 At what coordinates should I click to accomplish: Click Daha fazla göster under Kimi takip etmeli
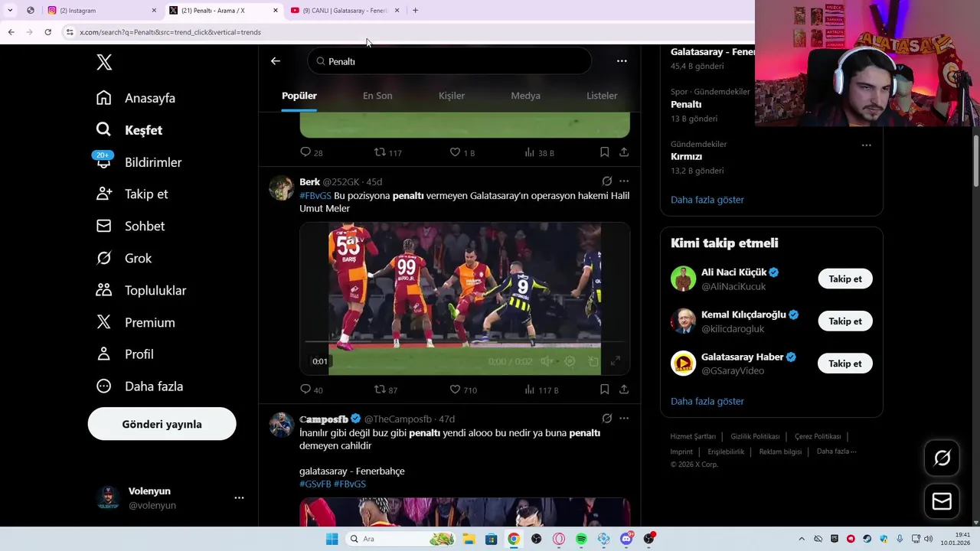click(707, 401)
